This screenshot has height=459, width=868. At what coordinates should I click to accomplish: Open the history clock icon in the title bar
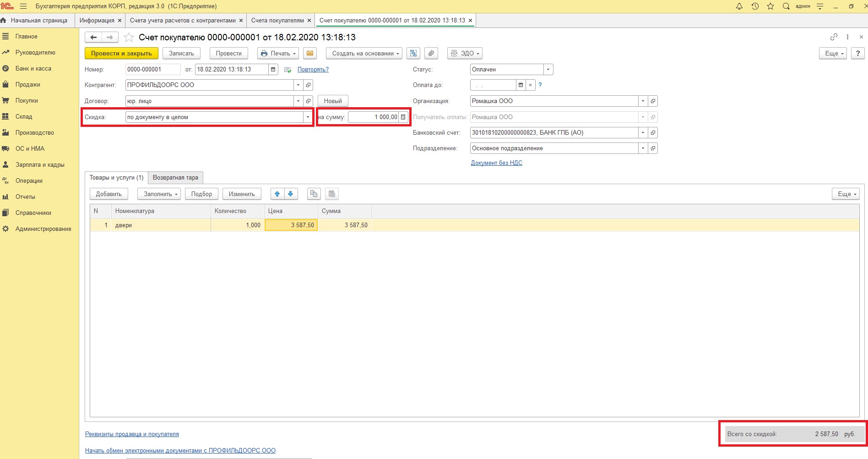click(x=755, y=6)
